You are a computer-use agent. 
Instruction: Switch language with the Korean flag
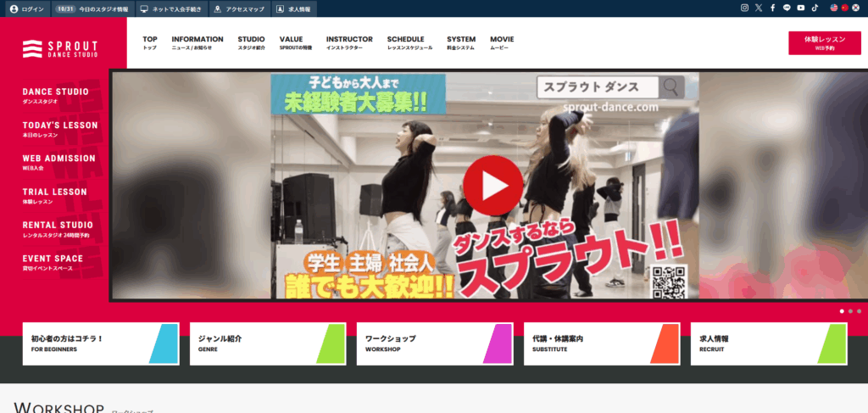855,8
